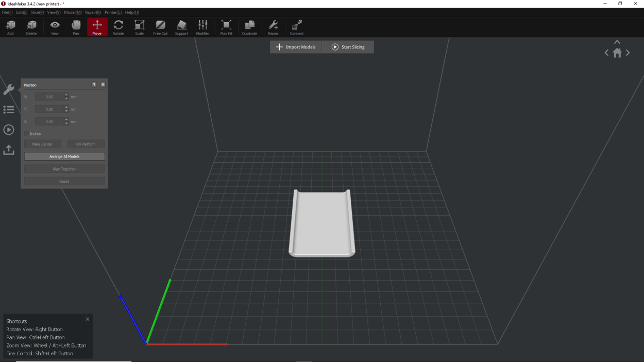644x362 pixels.
Task: Open the wrench settings sidebar icon
Action: point(8,89)
